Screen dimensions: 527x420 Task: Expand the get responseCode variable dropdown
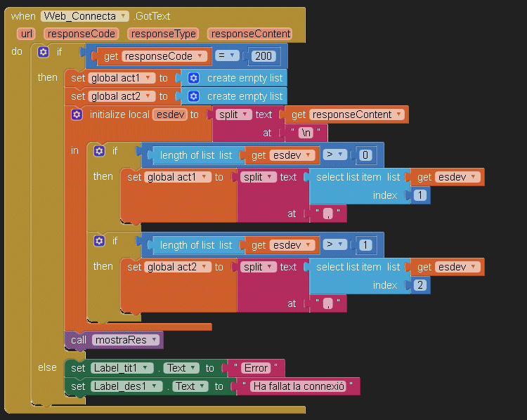click(200, 56)
